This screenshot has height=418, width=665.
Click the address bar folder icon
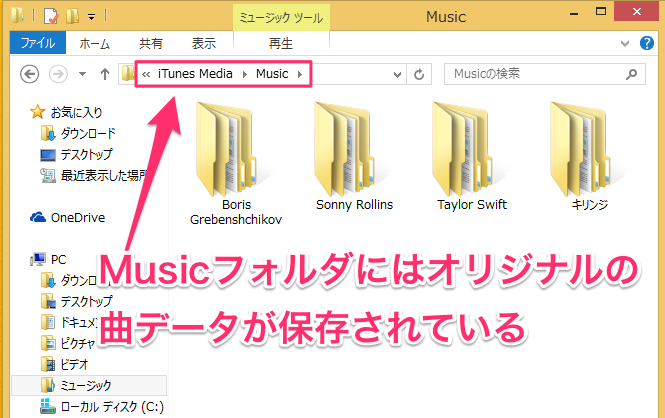point(127,74)
